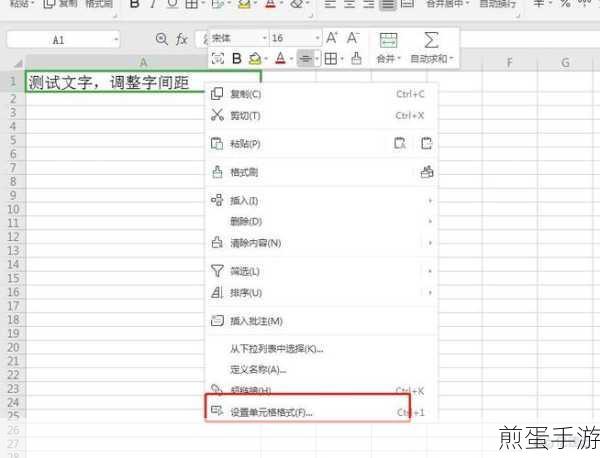
Task: Click the borders icon in top ribbon
Action: pyautogui.click(x=191, y=4)
